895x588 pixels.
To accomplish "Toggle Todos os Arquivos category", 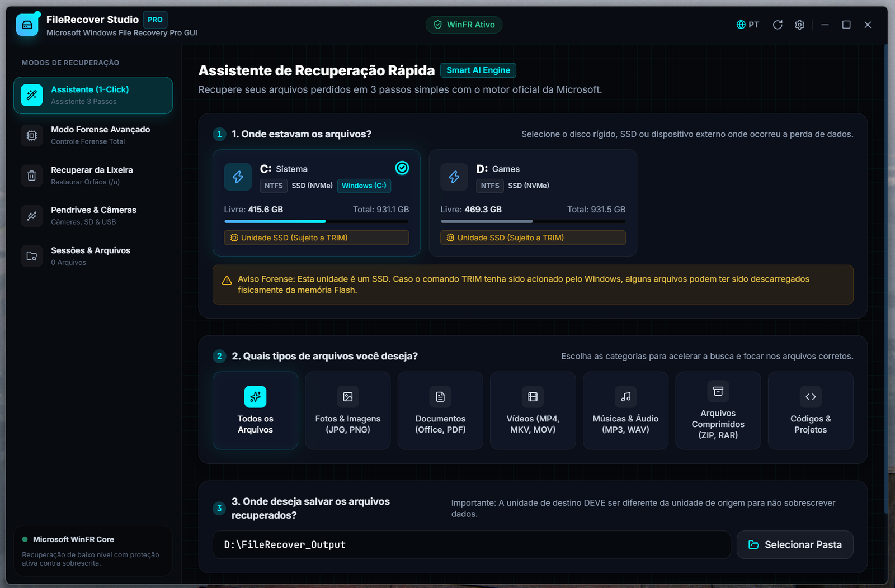I will [x=255, y=410].
